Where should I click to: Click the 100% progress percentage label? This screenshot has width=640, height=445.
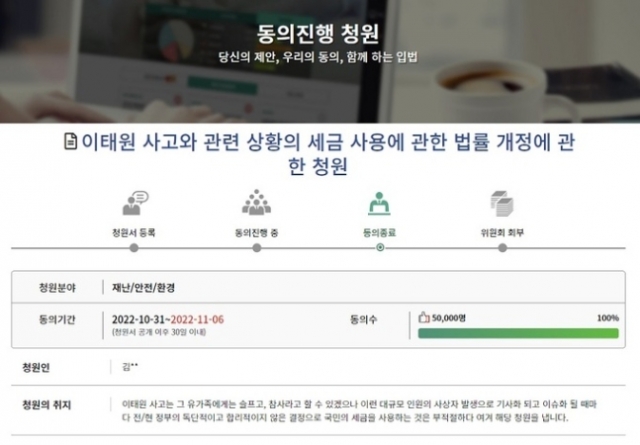(x=608, y=318)
